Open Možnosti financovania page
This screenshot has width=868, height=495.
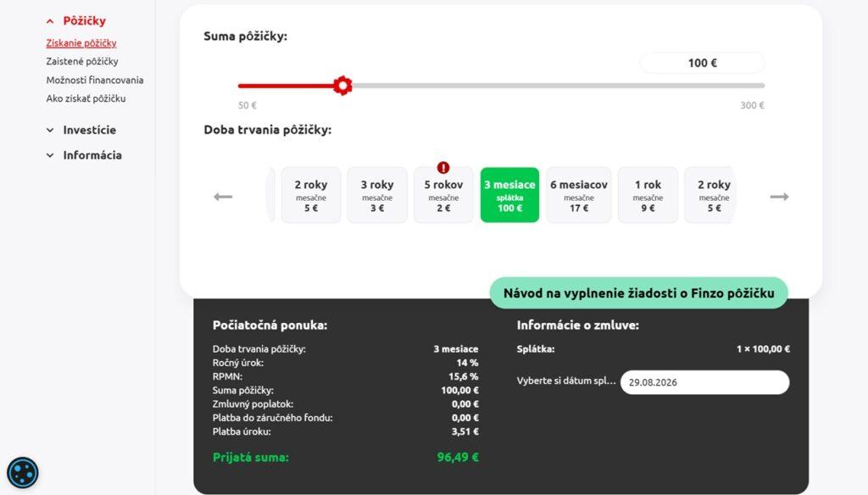(x=95, y=80)
